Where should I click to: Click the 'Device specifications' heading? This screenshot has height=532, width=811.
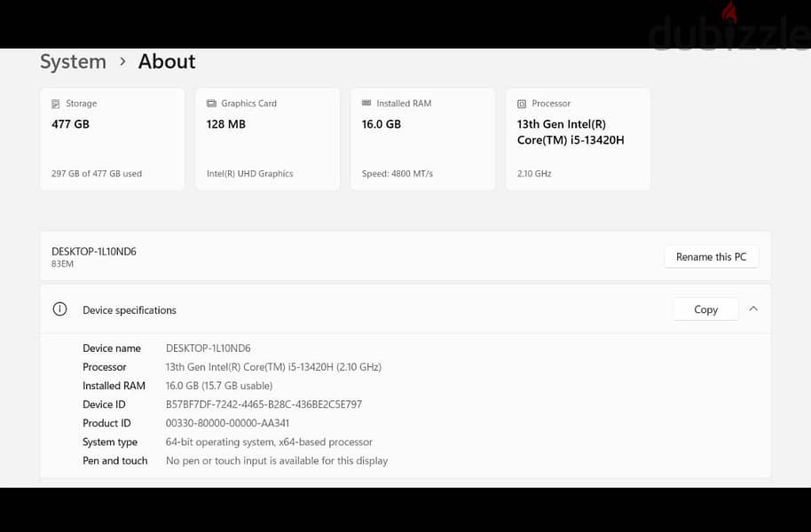point(130,310)
